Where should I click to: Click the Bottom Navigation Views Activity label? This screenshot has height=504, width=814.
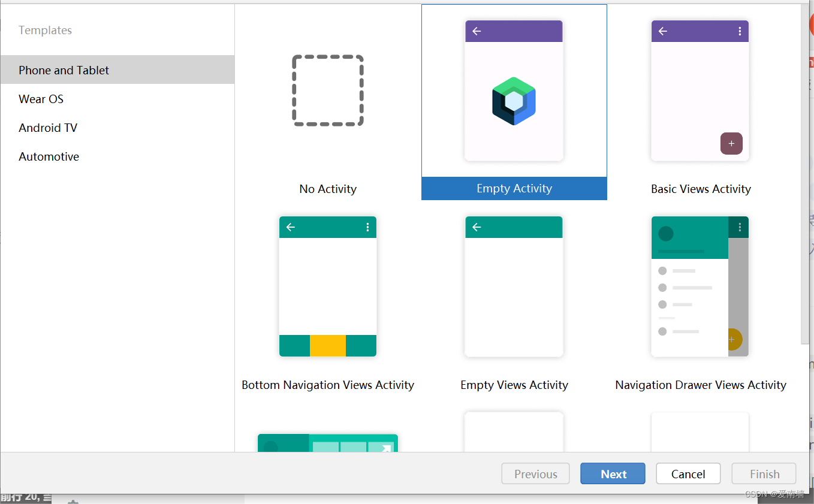[328, 385]
